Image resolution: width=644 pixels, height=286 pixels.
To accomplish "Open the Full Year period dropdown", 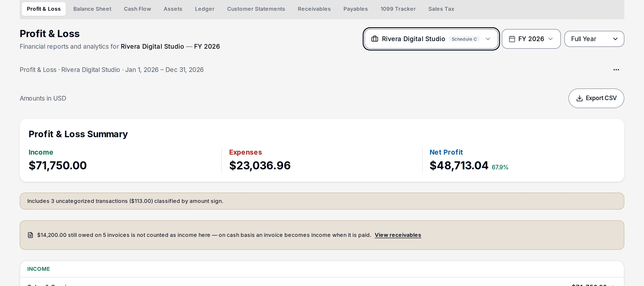I will pos(594,39).
